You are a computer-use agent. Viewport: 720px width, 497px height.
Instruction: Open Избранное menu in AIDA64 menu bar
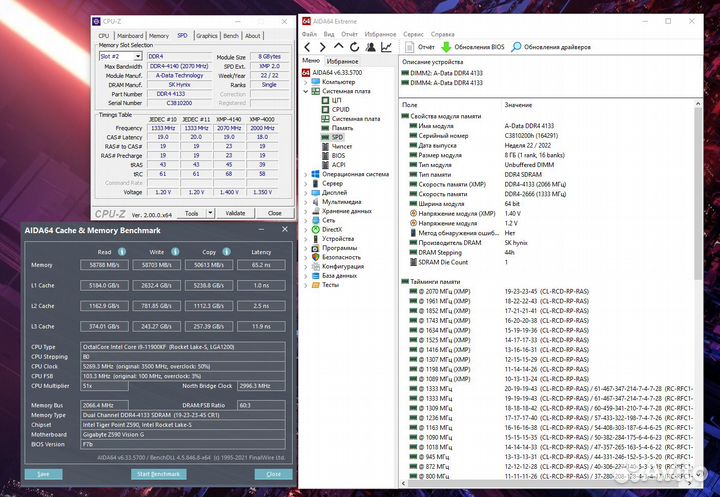pos(380,34)
